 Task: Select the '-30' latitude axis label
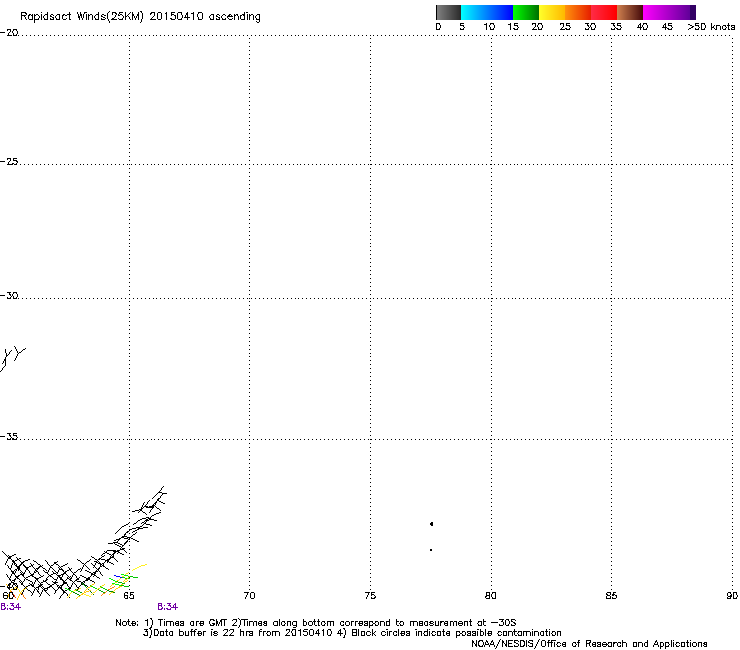pyautogui.click(x=9, y=295)
